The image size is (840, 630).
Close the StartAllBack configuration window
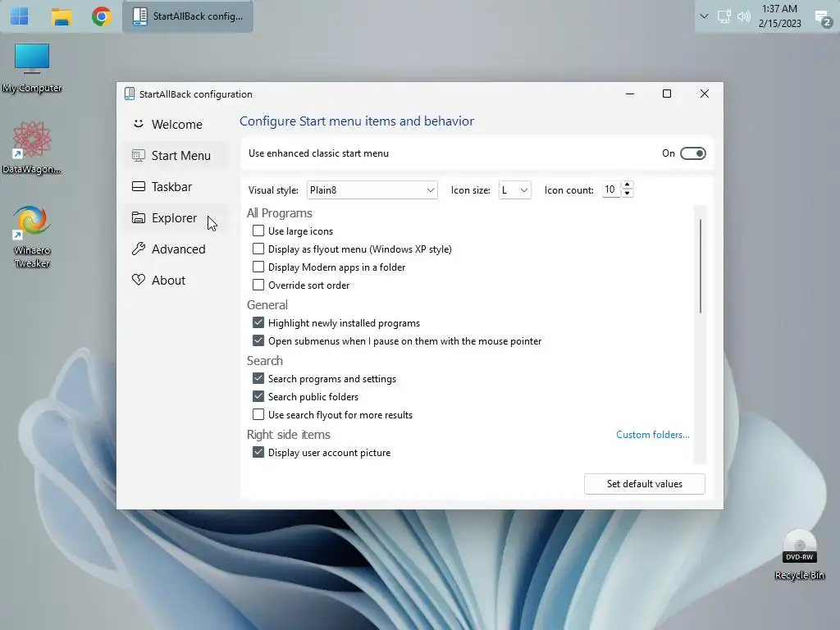pyautogui.click(x=705, y=94)
